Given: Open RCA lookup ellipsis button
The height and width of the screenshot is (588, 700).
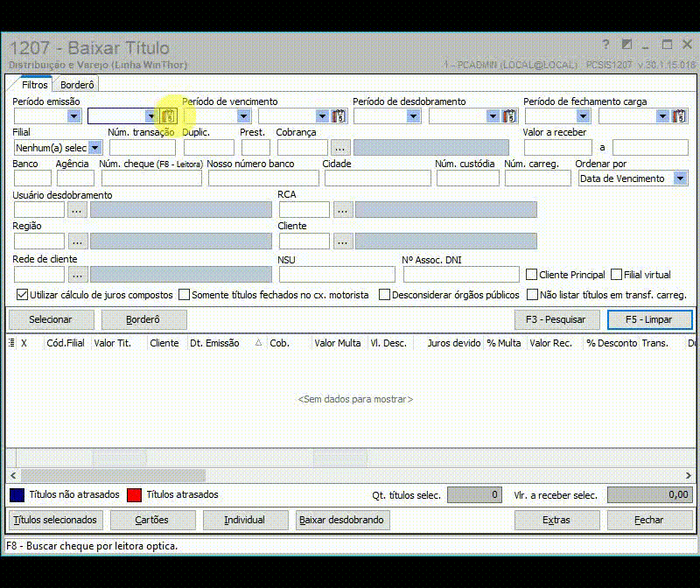Looking at the screenshot, I should pyautogui.click(x=343, y=210).
